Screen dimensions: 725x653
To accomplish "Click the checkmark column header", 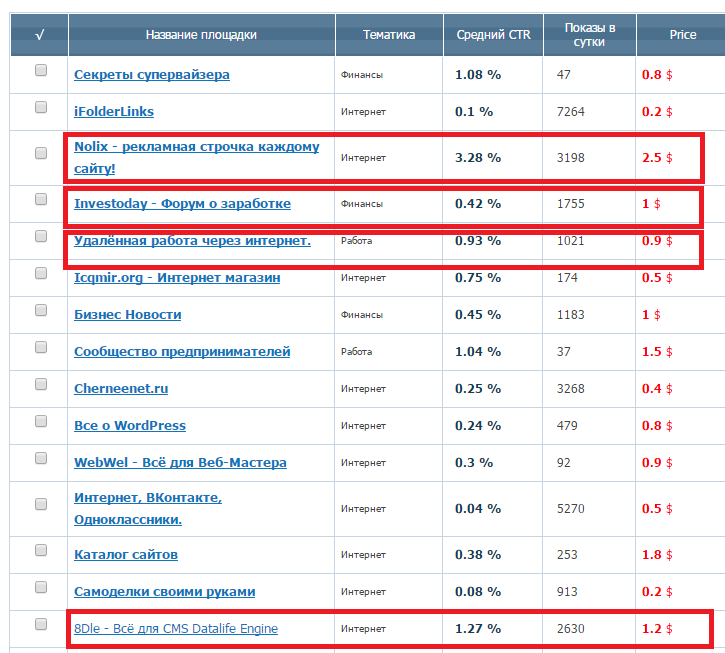I will 39,35.
